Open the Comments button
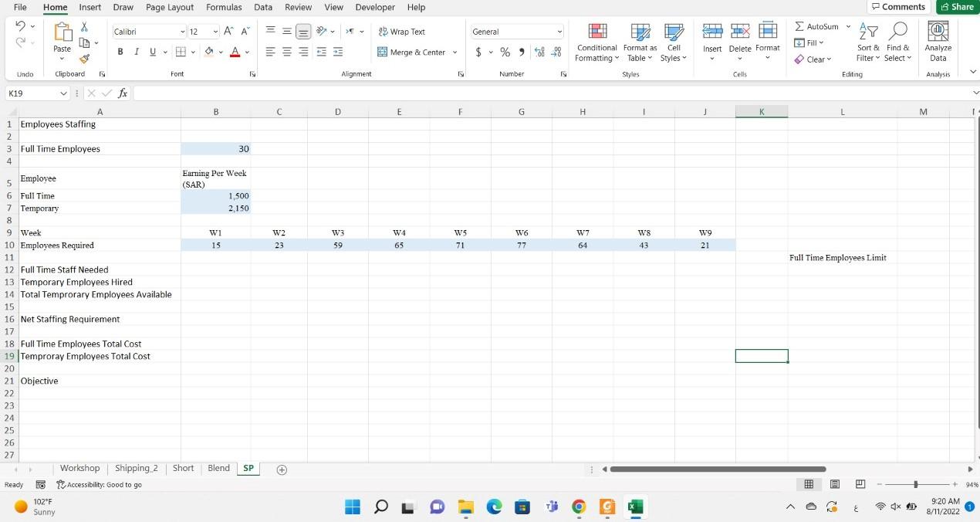980x522 pixels. coord(897,7)
